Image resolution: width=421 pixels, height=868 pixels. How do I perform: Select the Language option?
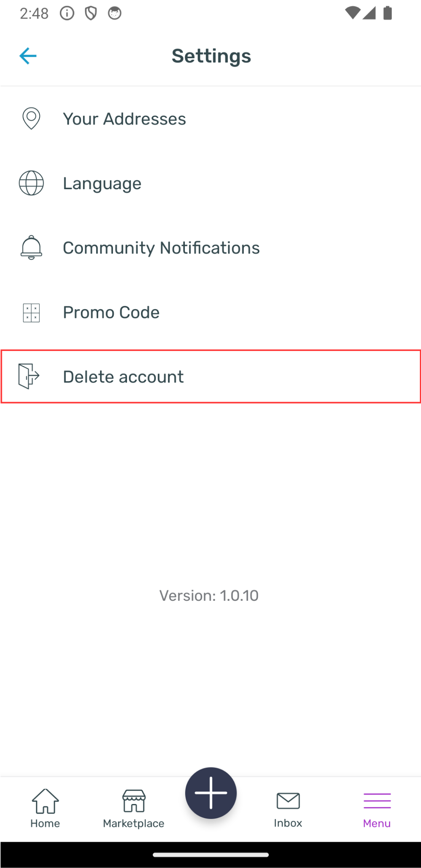click(x=102, y=183)
